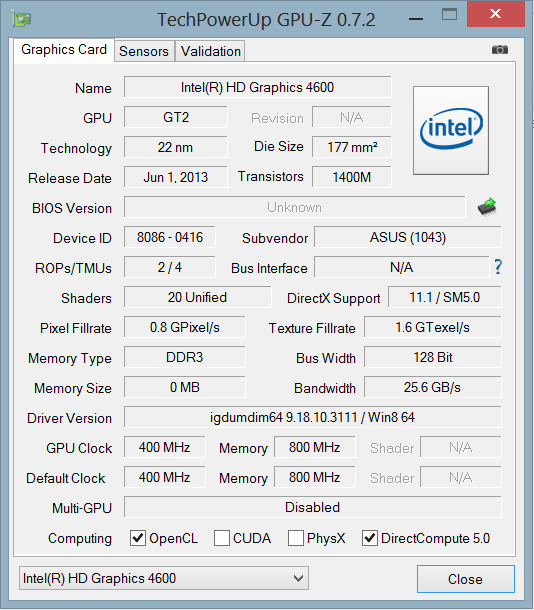Click the Transistors field 1400M
Screen dimensions: 534x610
tap(352, 177)
